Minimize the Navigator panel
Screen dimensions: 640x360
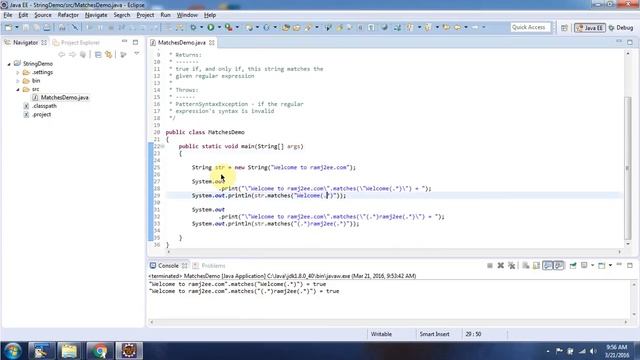pos(124,42)
